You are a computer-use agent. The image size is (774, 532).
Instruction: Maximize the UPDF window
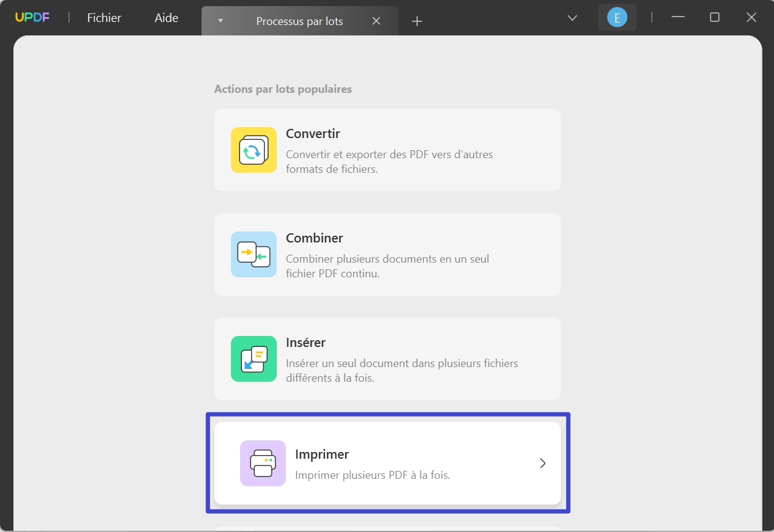click(714, 18)
